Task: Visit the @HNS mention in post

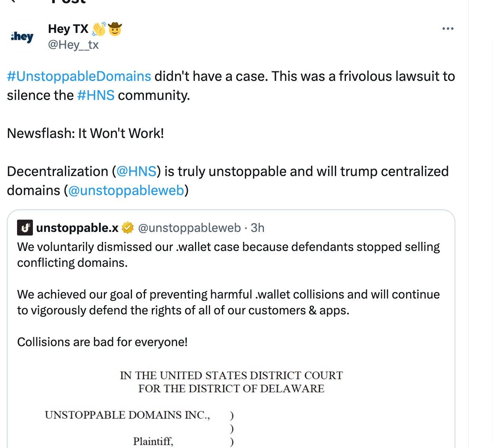Action: click(x=136, y=171)
